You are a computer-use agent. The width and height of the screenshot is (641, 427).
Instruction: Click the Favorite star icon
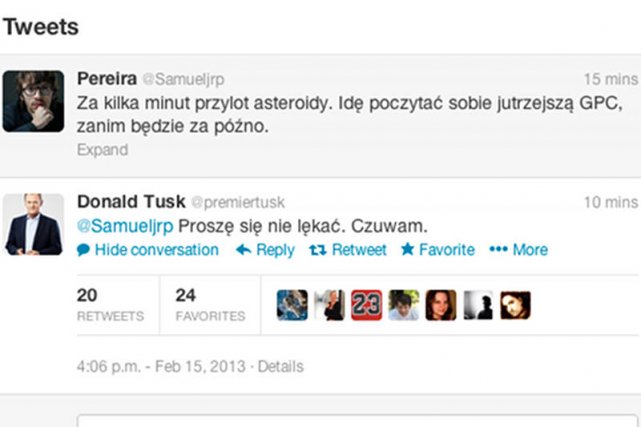coord(408,249)
